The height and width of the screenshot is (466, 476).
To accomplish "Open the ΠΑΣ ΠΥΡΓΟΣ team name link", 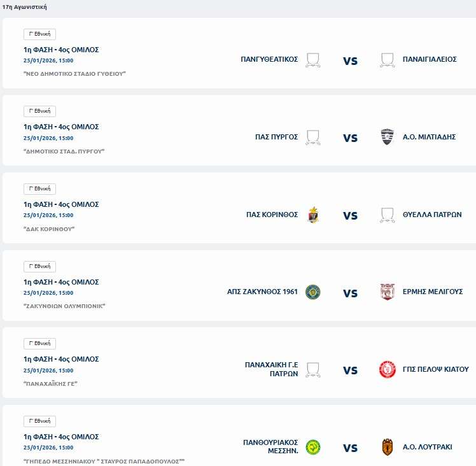I will point(276,137).
